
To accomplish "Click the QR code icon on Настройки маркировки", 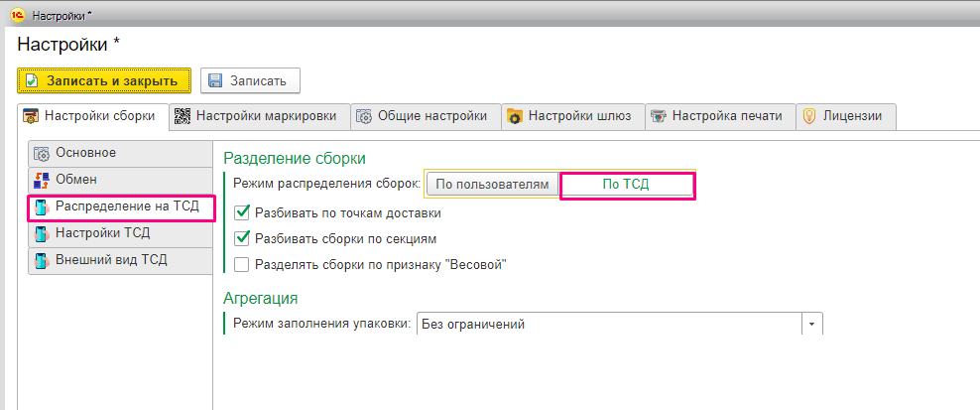I will [183, 116].
